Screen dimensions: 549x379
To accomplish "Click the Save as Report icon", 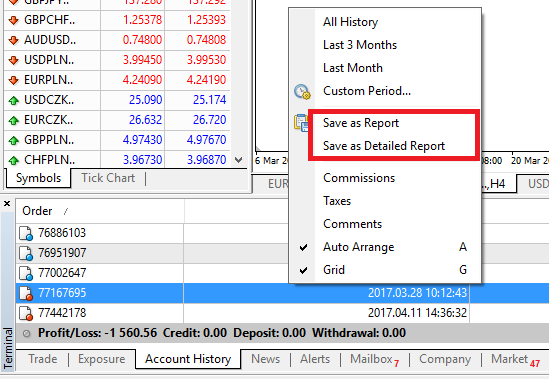I will point(301,123).
